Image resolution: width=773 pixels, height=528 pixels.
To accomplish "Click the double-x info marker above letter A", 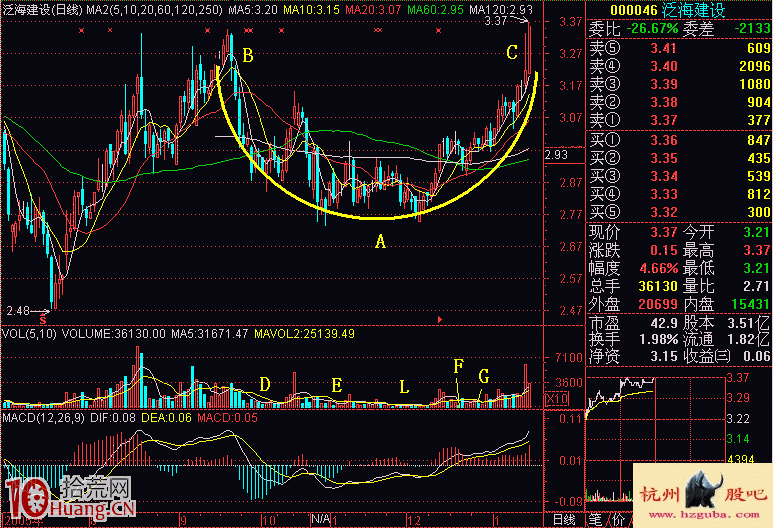I will (378, 31).
